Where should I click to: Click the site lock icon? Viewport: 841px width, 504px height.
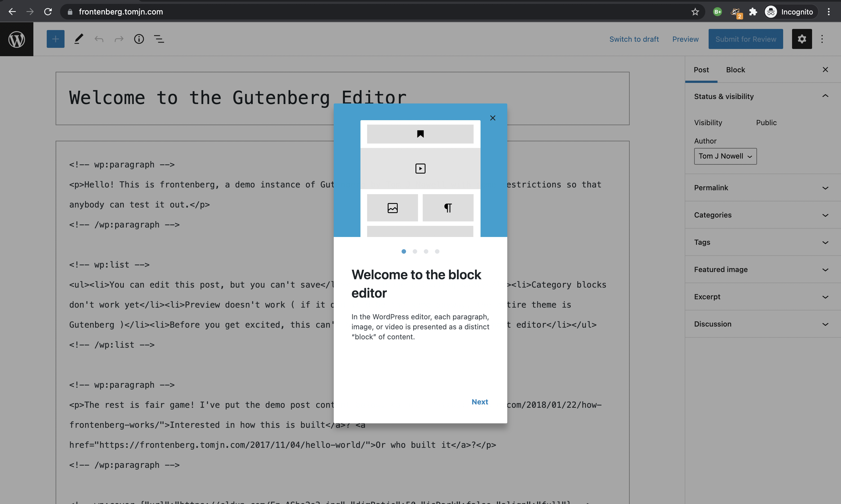point(70,12)
